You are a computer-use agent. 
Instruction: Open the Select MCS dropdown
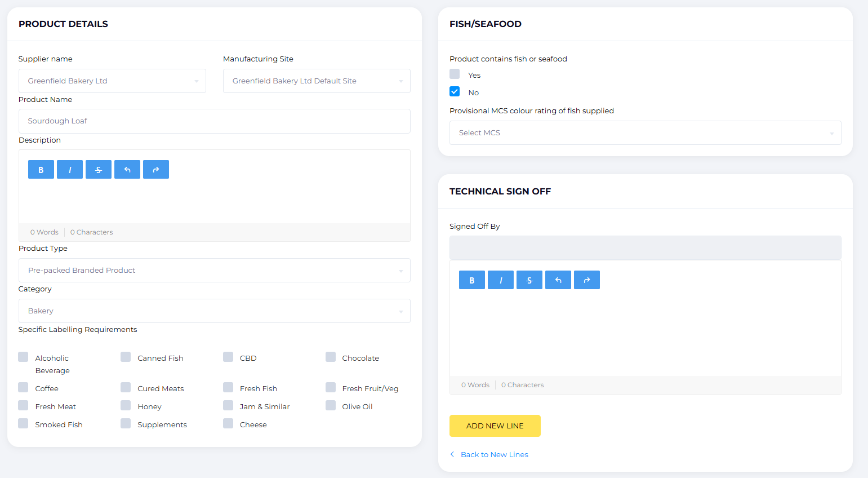(x=645, y=133)
